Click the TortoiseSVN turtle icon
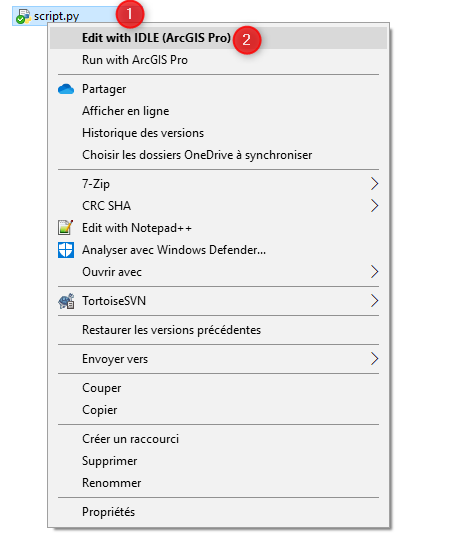Viewport: 472px width, 549px height. pyautogui.click(x=66, y=301)
